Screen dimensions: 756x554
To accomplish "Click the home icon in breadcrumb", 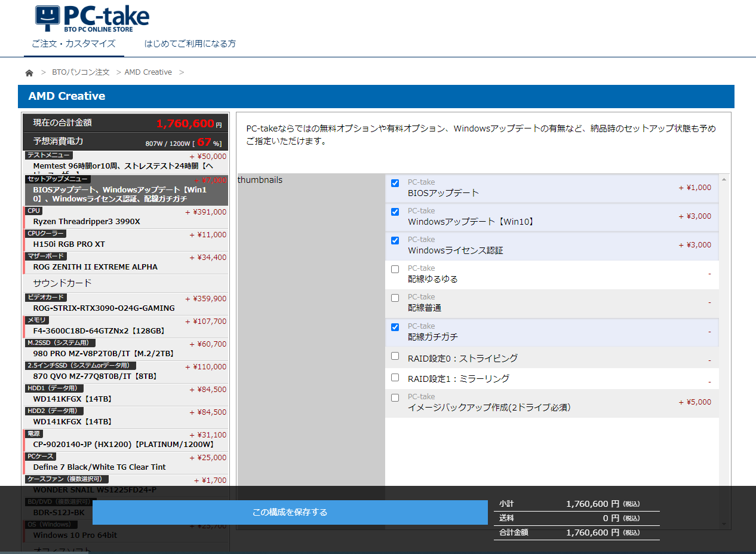I will [29, 73].
